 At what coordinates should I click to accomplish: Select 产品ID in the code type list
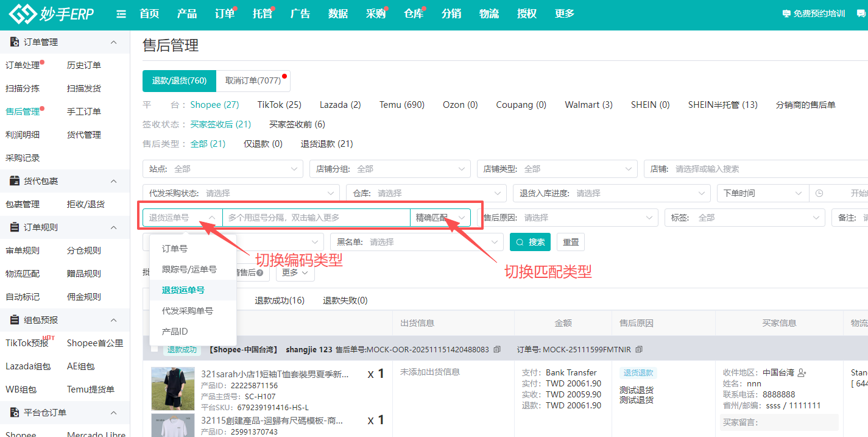pyautogui.click(x=175, y=332)
